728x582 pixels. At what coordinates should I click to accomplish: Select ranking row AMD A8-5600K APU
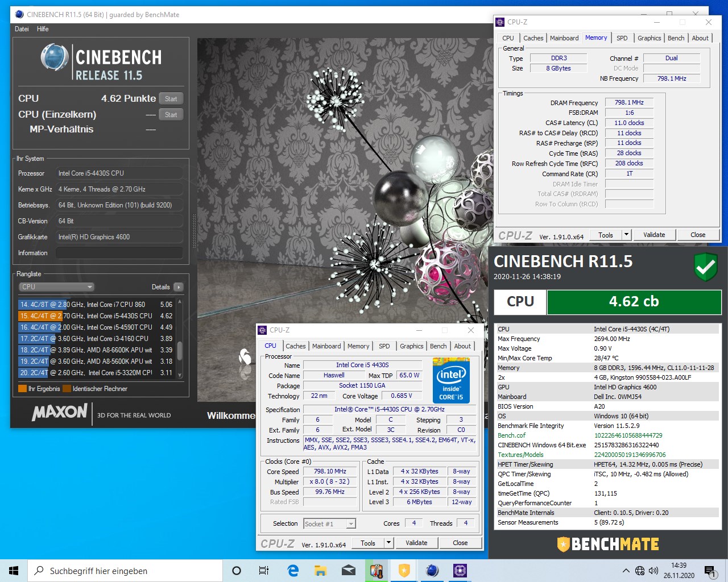tap(96, 361)
